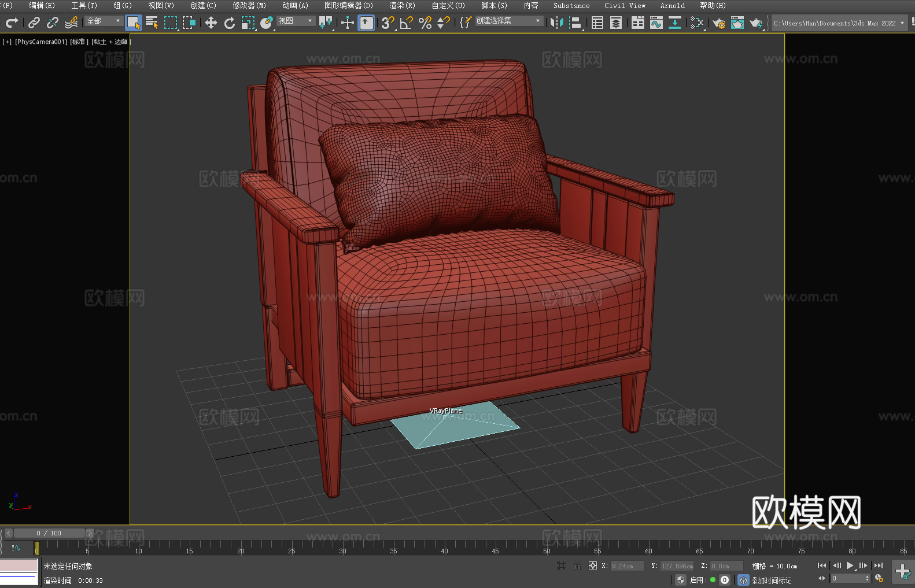Step time slider back with left arrow
This screenshot has height=588, width=915.
click(x=8, y=533)
